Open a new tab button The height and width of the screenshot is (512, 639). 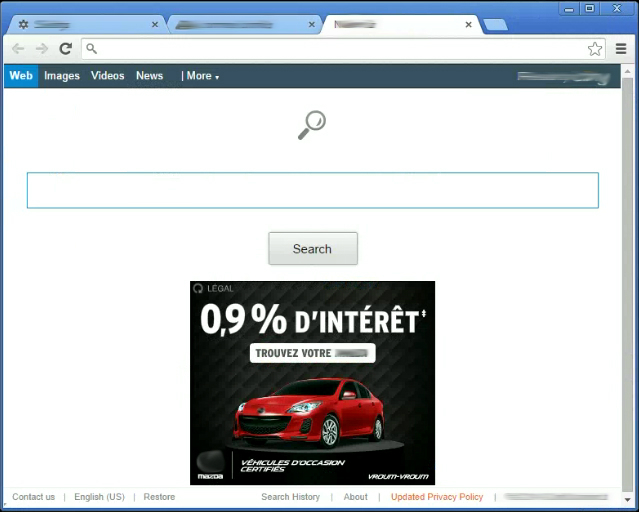click(496, 25)
